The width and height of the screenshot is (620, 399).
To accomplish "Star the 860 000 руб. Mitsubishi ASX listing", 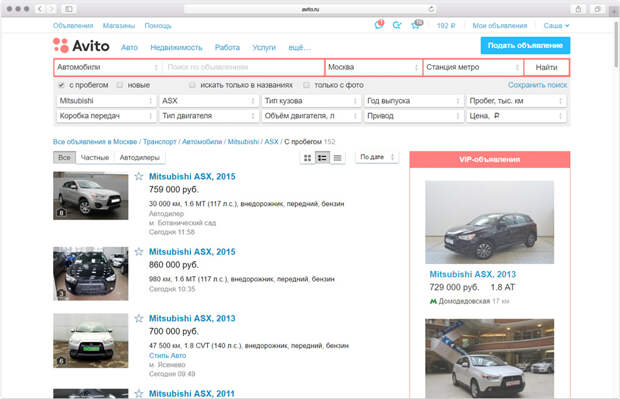I will coord(139,252).
